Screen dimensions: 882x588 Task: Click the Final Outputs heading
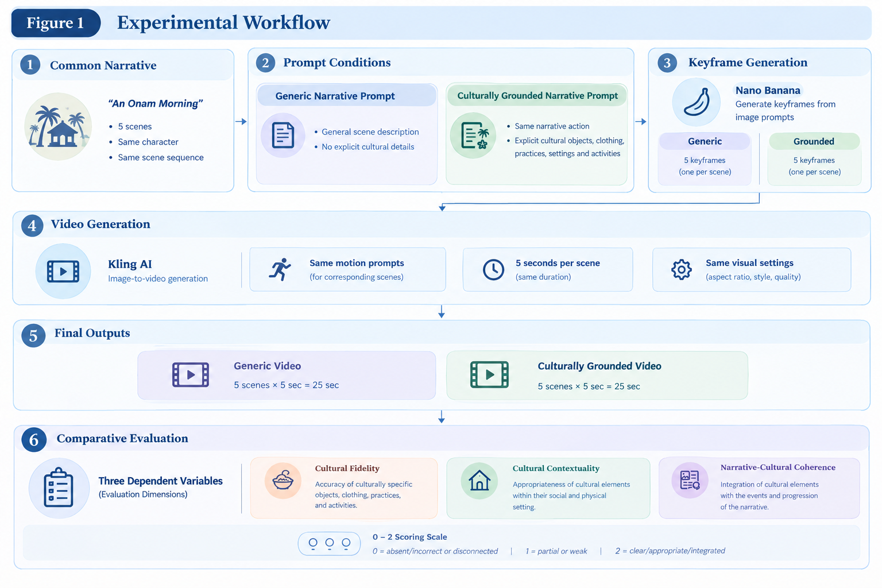pos(92,333)
